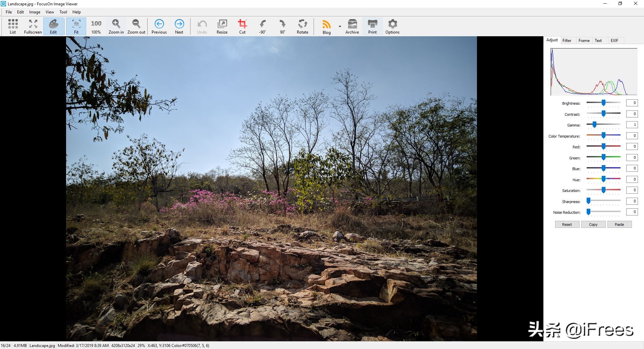Click the Copy adjustments button
Viewport: 644px width, 349px height.
pos(593,225)
